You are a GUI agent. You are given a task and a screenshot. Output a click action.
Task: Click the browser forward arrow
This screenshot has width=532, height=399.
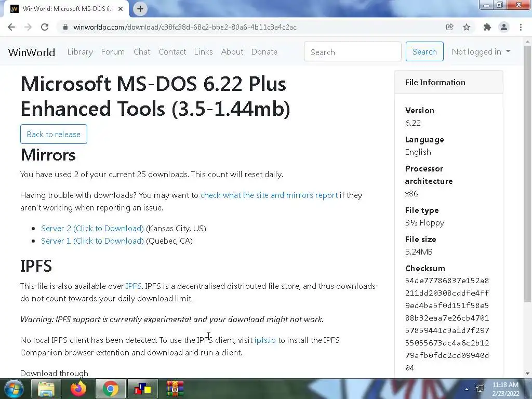point(28,27)
